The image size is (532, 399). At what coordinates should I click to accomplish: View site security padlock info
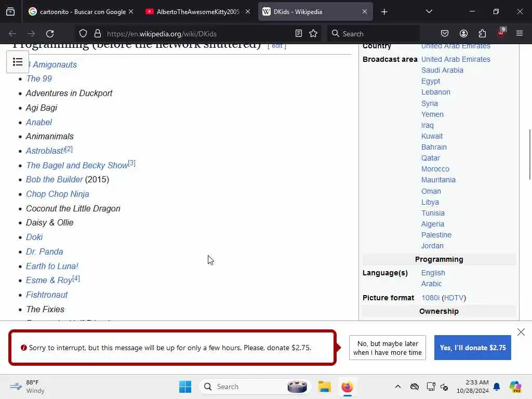tap(98, 34)
